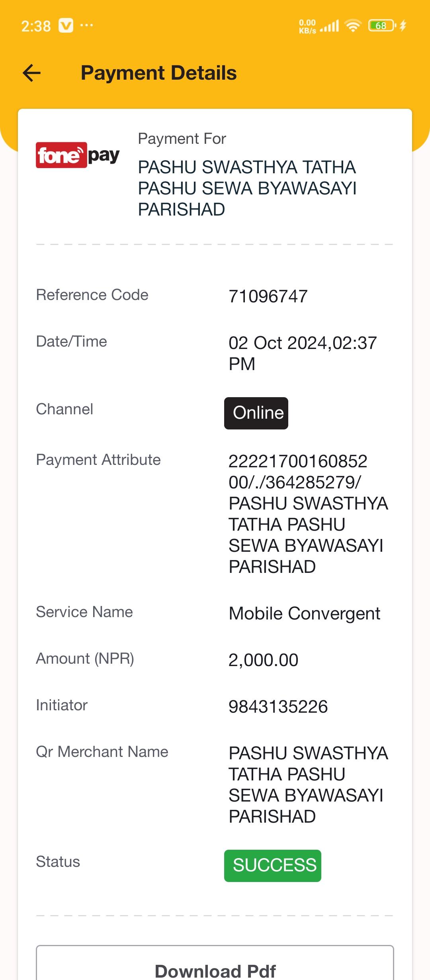Viewport: 430px width, 980px height.
Task: Tap reference code 71096747
Action: coord(268,296)
